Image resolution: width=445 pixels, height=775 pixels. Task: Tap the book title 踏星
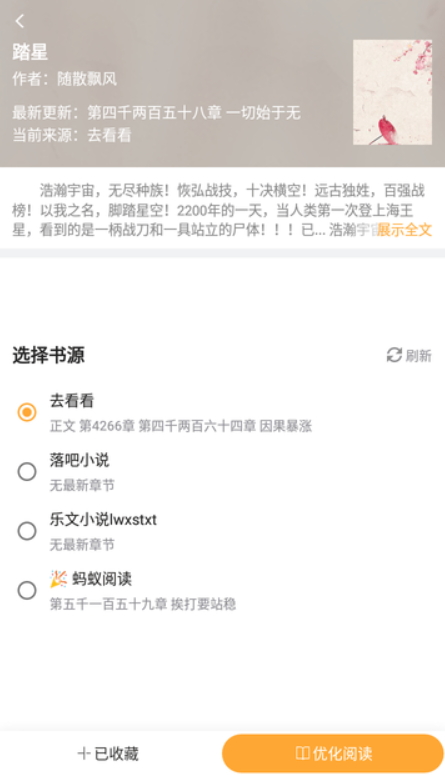[30, 52]
